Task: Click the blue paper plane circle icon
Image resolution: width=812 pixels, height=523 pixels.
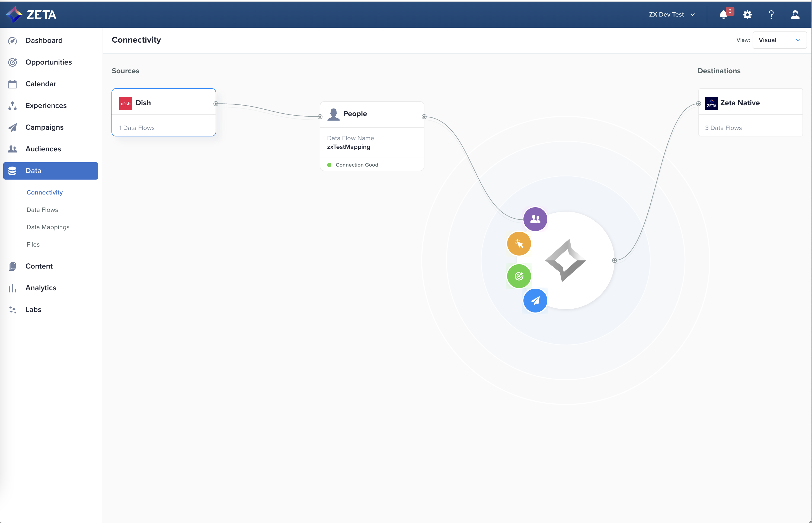Action: point(535,301)
